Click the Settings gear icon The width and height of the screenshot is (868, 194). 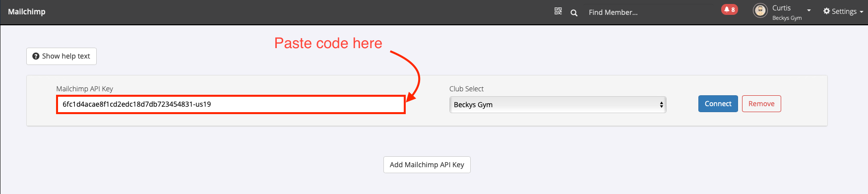826,11
